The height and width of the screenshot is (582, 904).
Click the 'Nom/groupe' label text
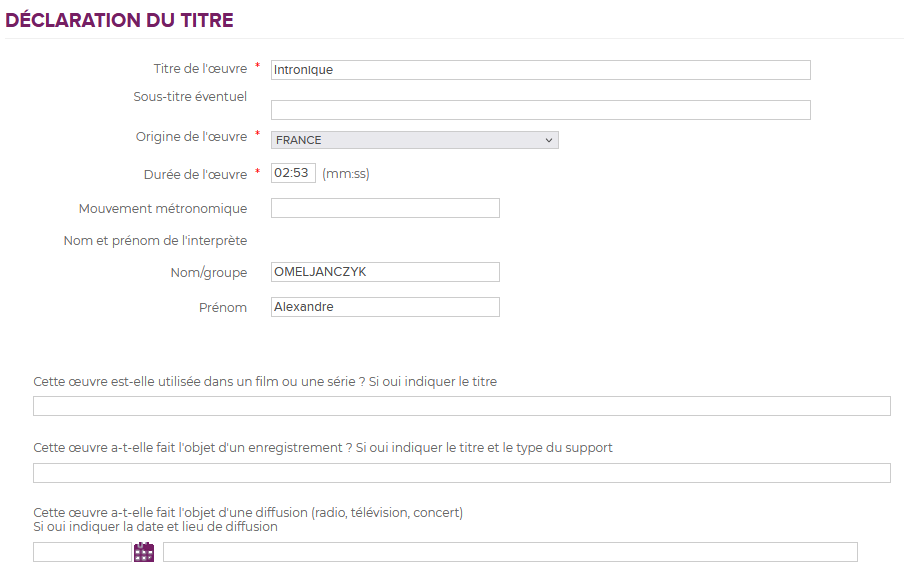click(x=209, y=272)
